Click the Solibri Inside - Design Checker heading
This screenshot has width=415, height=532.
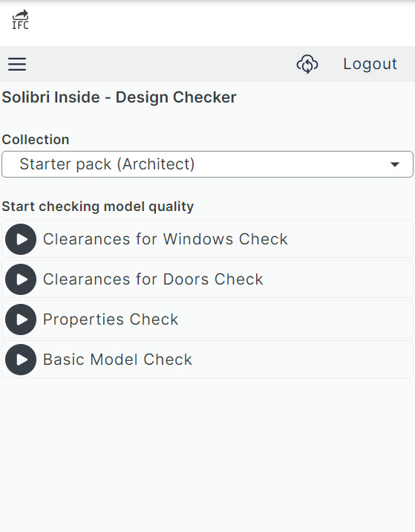pyautogui.click(x=119, y=97)
